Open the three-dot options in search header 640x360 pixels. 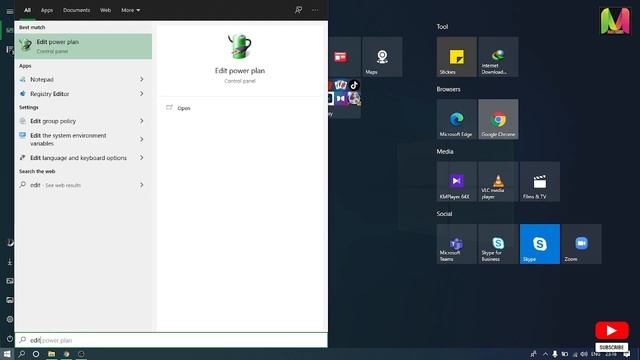315,10
